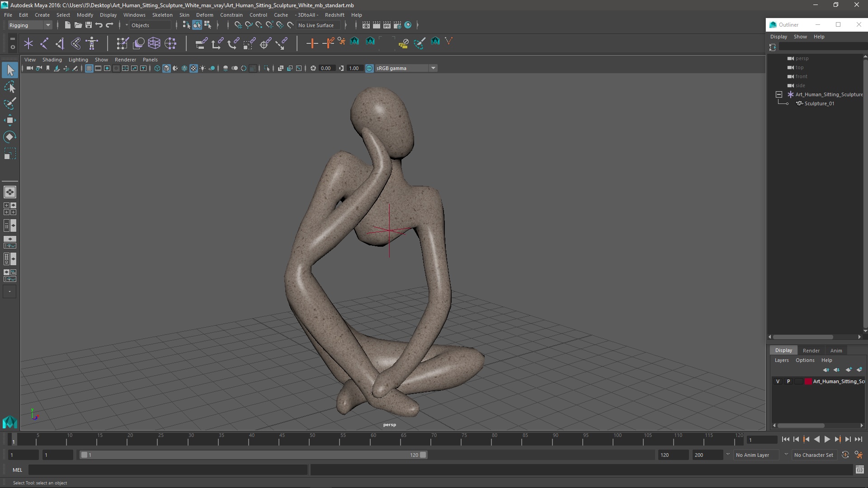Switch to the Render layers tab

(x=811, y=351)
